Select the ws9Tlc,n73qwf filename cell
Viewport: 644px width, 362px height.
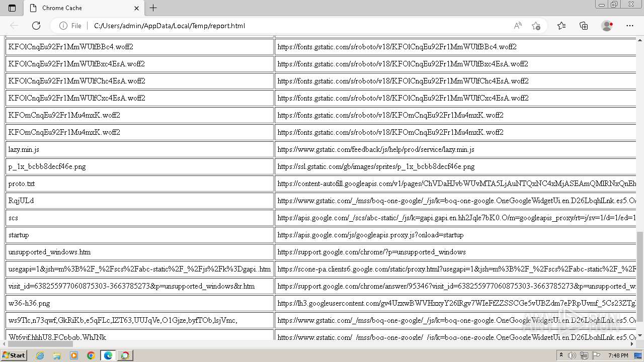click(139, 320)
